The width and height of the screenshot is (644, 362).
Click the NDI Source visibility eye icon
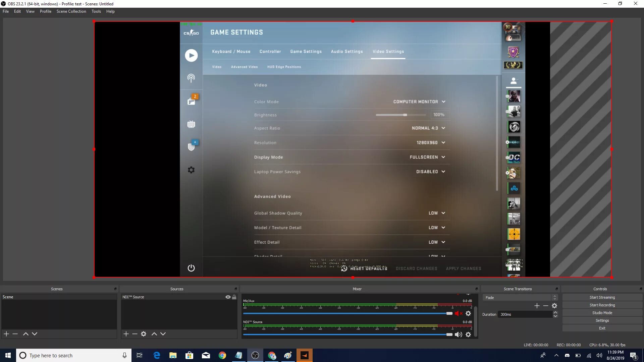point(228,297)
